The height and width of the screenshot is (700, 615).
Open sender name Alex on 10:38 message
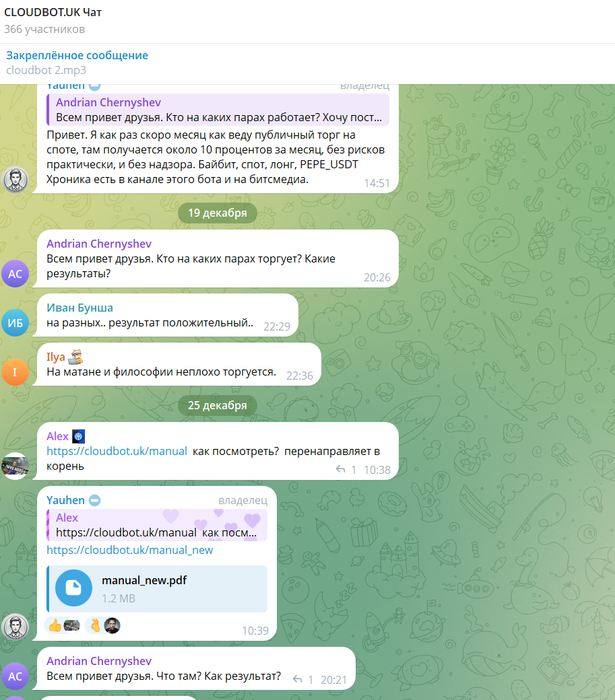[58, 436]
